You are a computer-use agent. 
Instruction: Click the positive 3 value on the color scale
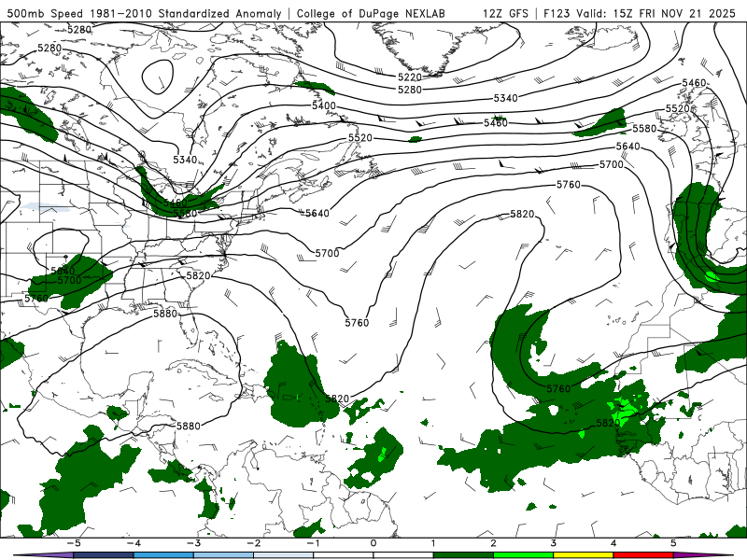[553, 543]
